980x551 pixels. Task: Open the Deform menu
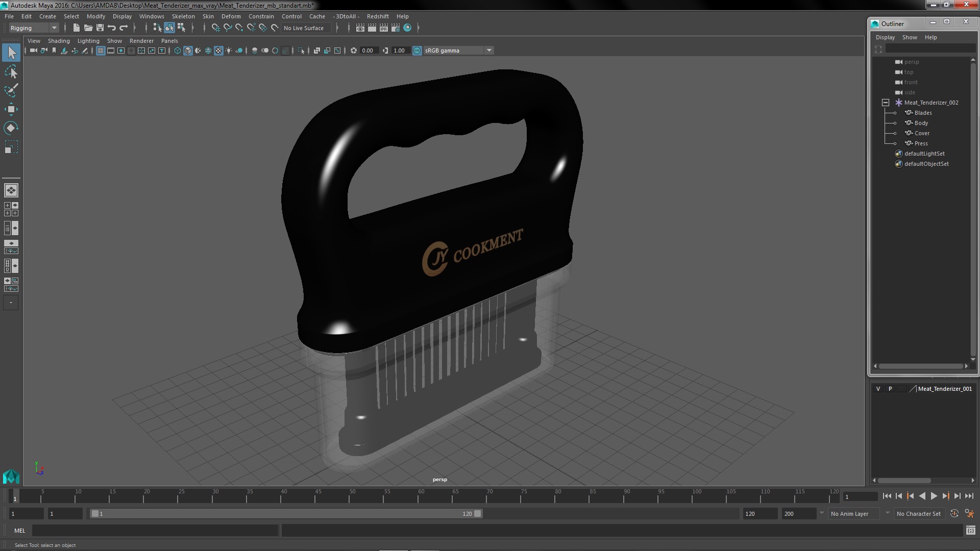(x=231, y=16)
